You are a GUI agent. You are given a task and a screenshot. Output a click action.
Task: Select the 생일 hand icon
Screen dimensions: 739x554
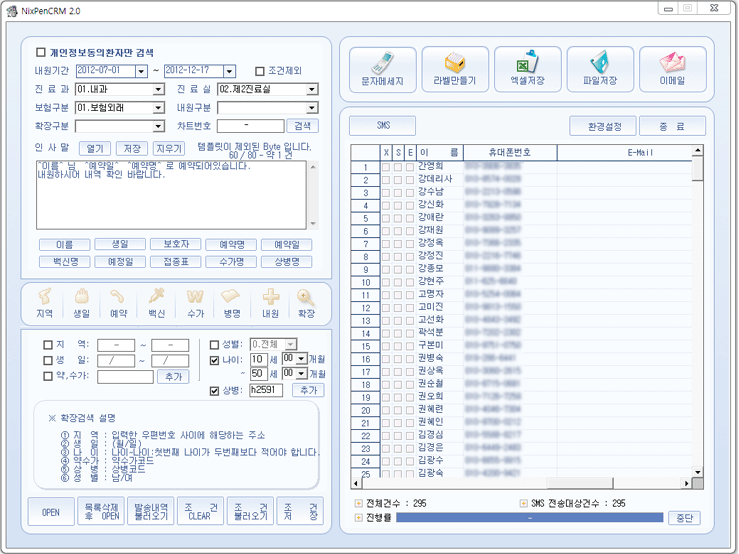click(x=81, y=302)
